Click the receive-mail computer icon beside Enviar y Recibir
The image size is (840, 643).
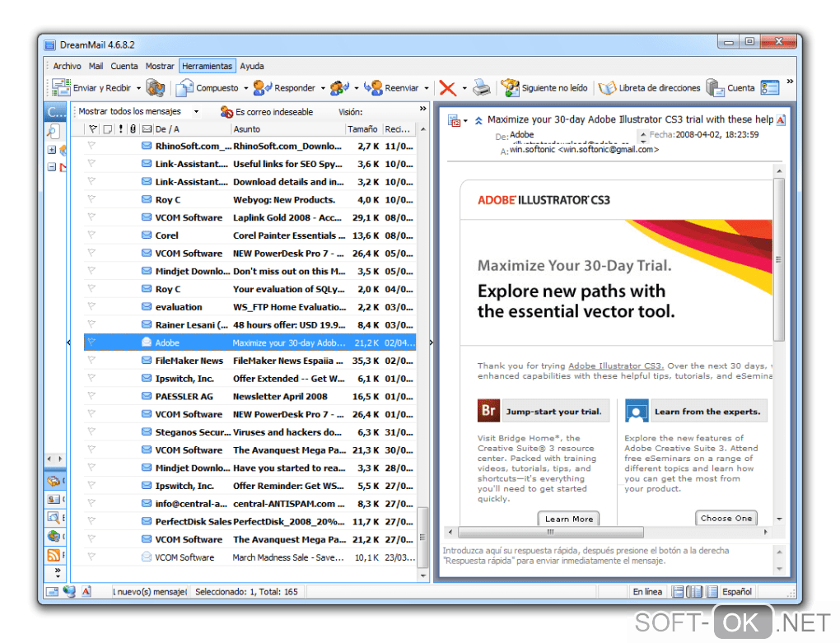tap(156, 88)
